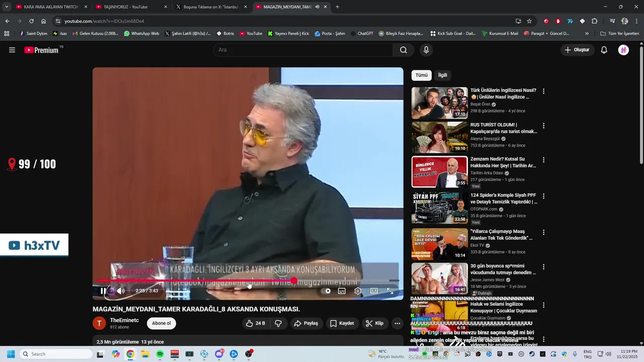Image resolution: width=644 pixels, height=362 pixels.
Task: Open ChatGPT bookmark
Action: [x=362, y=34]
